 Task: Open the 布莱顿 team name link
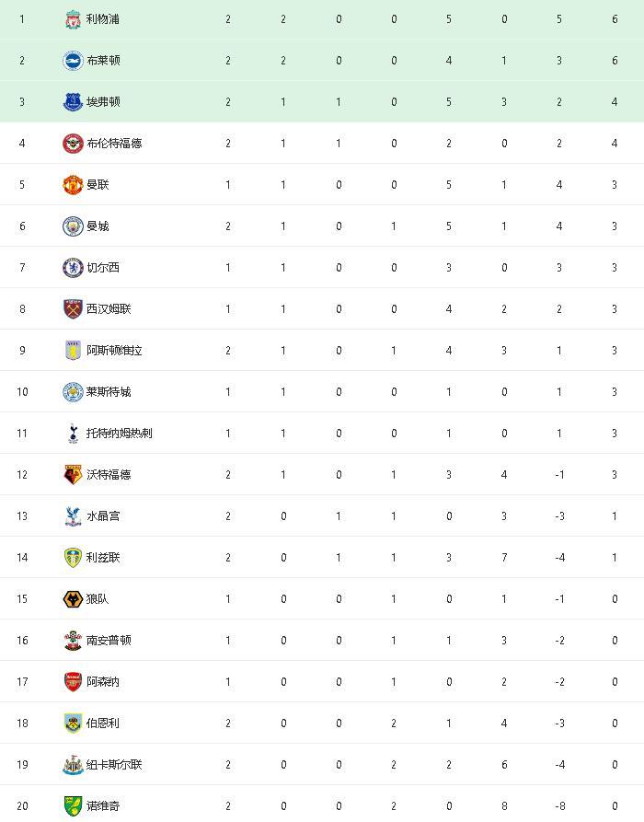tap(103, 61)
